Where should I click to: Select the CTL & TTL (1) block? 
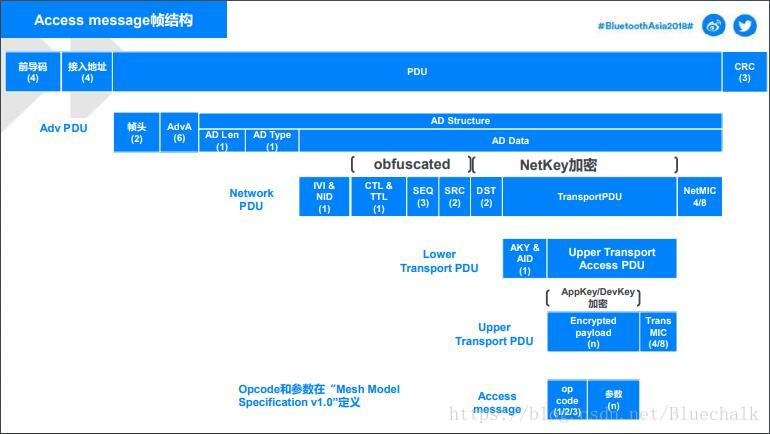(379, 196)
